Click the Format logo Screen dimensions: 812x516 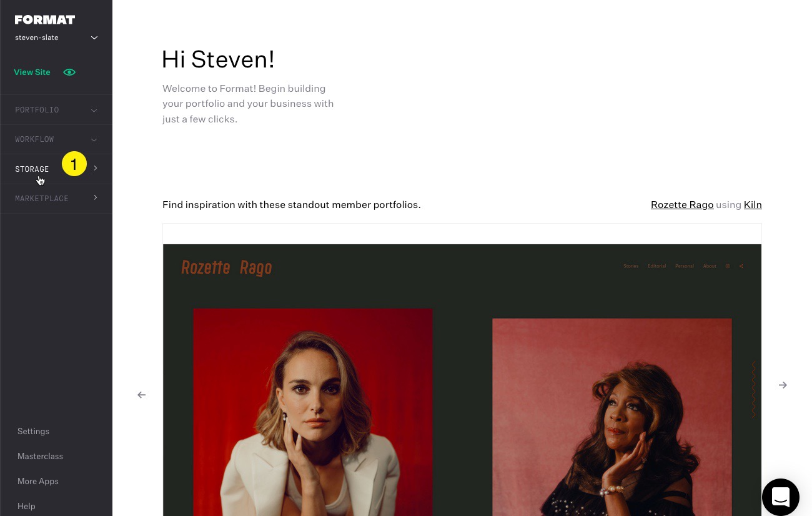tap(44, 20)
